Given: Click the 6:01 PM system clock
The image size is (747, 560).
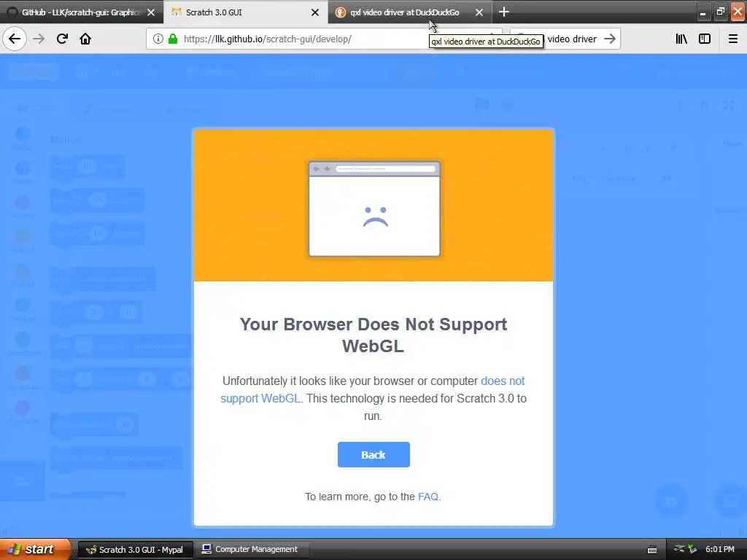Looking at the screenshot, I should [x=720, y=549].
